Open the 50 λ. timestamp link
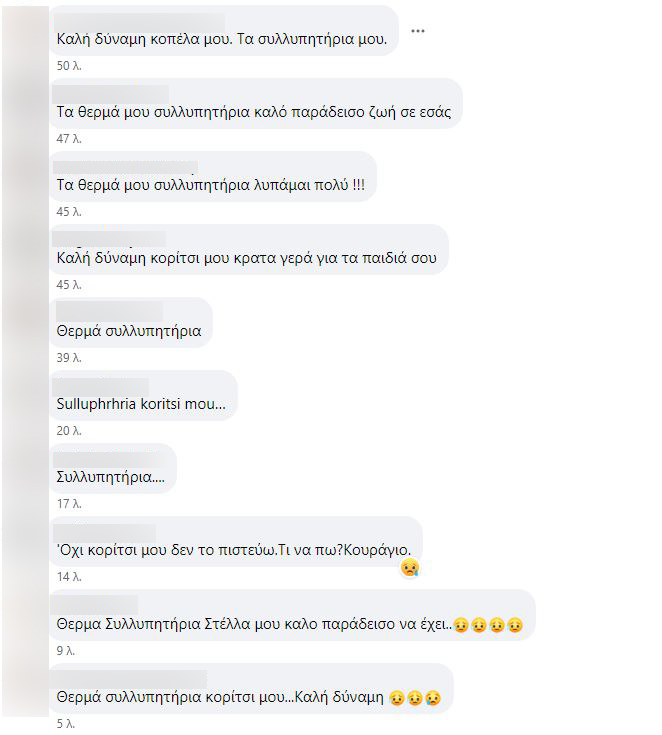662x735 pixels. coord(69,66)
